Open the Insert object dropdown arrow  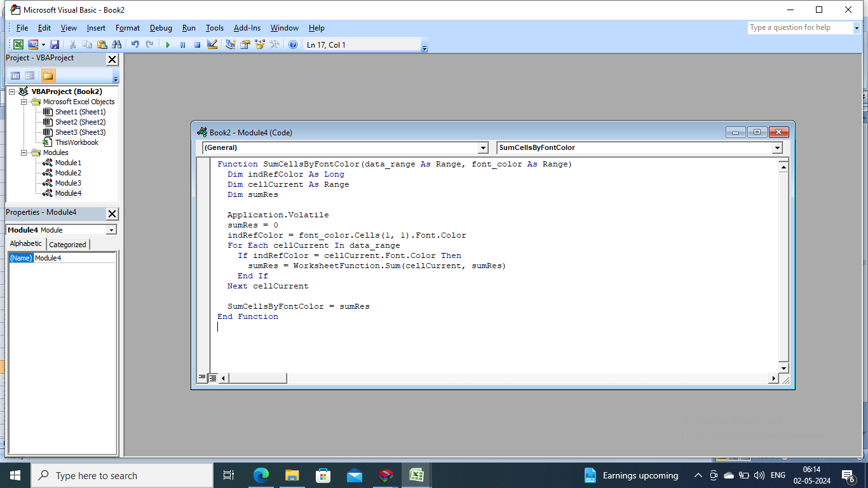(x=43, y=44)
